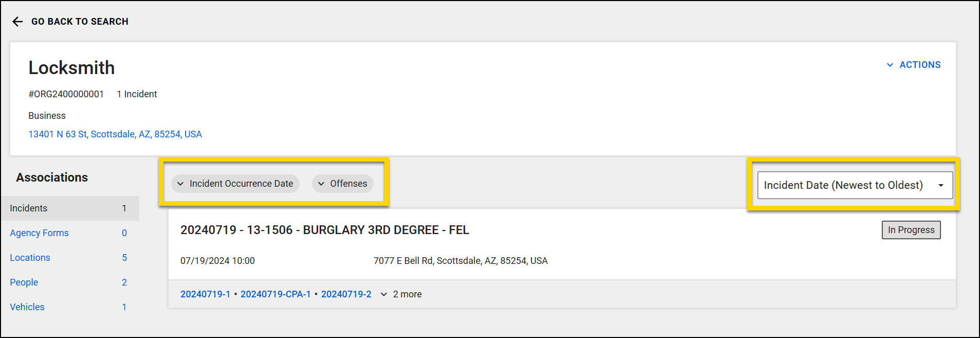The height and width of the screenshot is (338, 980).
Task: Open associated Vehicles list
Action: 27,307
